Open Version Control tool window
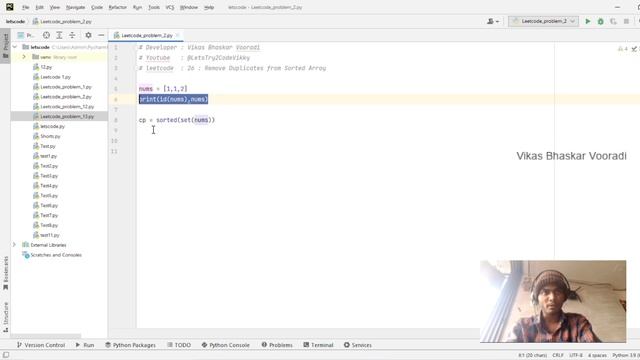Image resolution: width=640 pixels, height=360 pixels. click(41, 345)
